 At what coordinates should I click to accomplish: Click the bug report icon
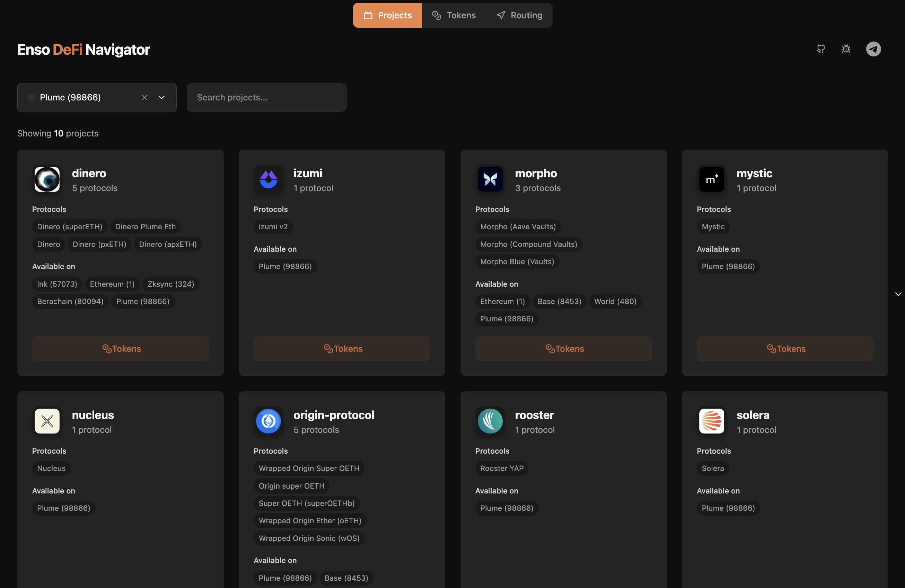click(846, 48)
